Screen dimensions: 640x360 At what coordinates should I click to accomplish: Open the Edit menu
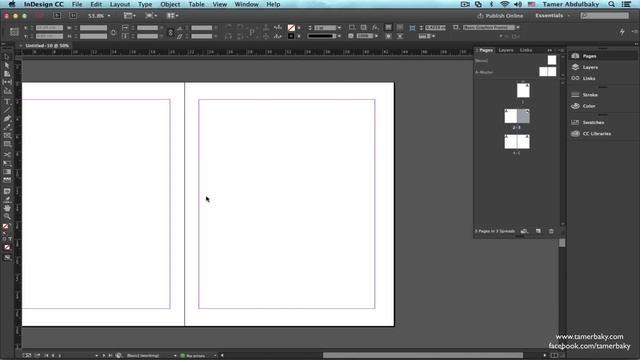tap(96, 4)
